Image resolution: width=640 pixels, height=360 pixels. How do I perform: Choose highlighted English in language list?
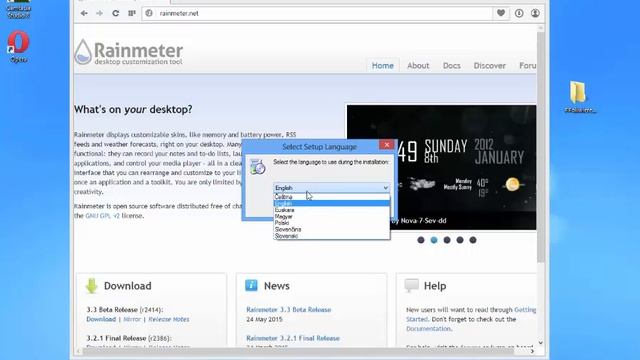click(x=331, y=203)
